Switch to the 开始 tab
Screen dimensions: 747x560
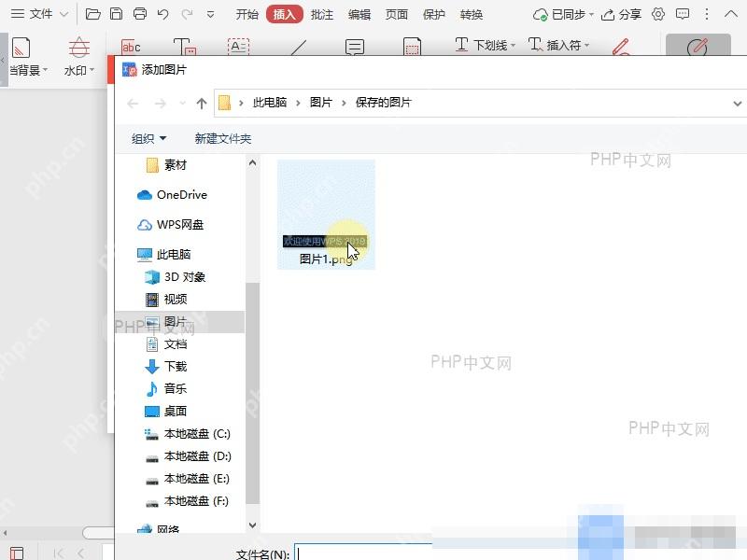[247, 14]
